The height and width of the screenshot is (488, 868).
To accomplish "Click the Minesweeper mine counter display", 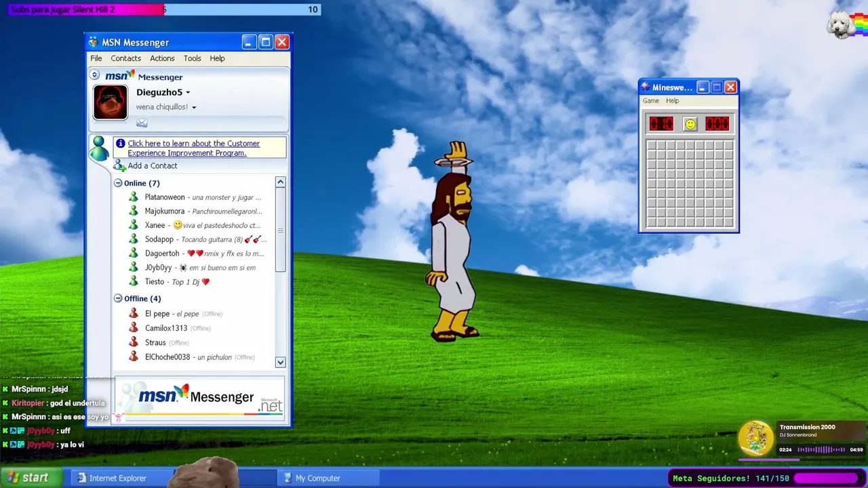I will click(661, 123).
